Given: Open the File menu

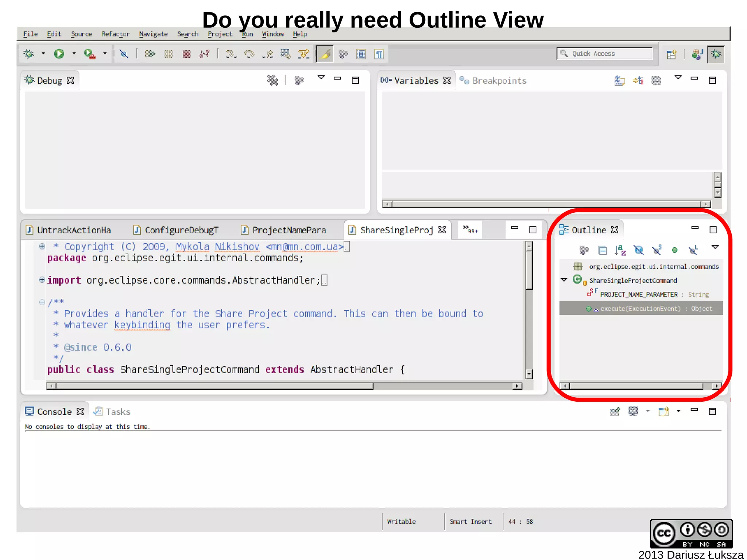Looking at the screenshot, I should coord(30,34).
